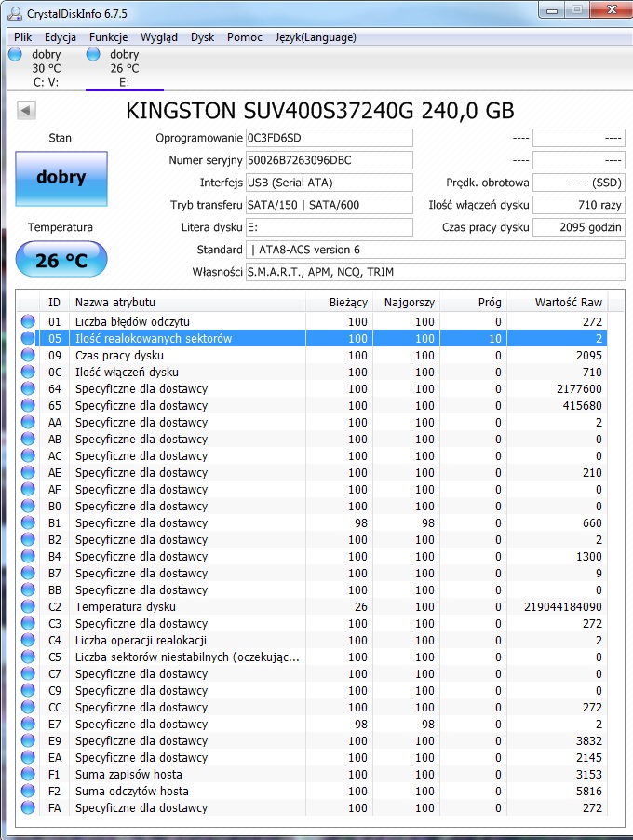
Task: Open the Funkcje menu
Action: coord(108,37)
